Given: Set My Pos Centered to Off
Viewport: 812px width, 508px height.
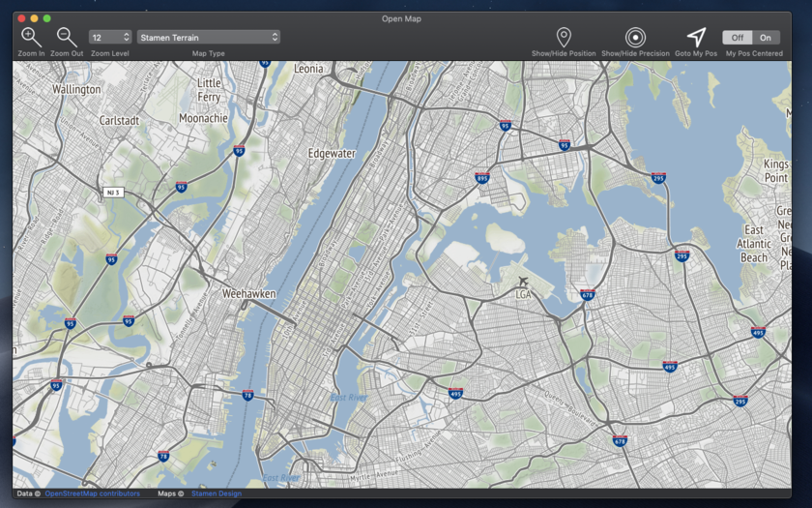Looking at the screenshot, I should point(737,38).
